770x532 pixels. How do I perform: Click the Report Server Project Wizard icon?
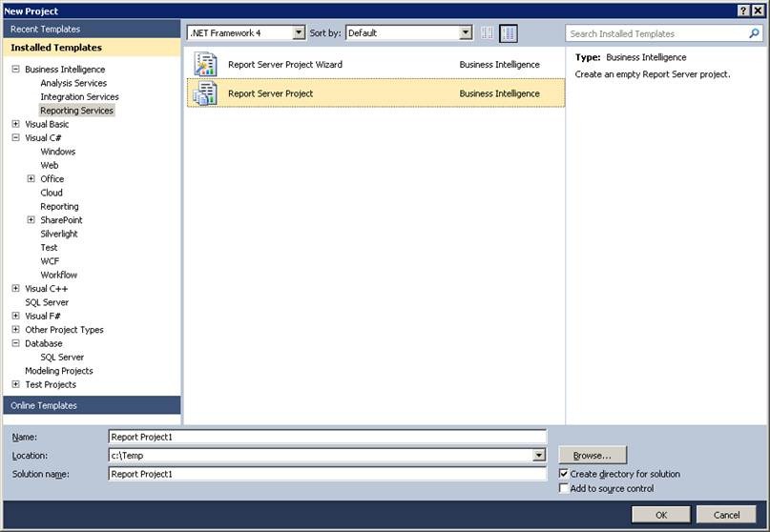pos(205,64)
